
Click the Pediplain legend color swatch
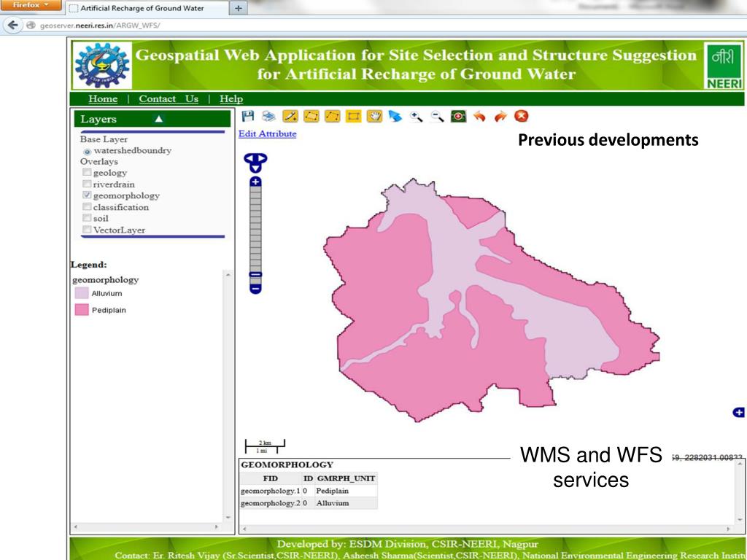82,310
